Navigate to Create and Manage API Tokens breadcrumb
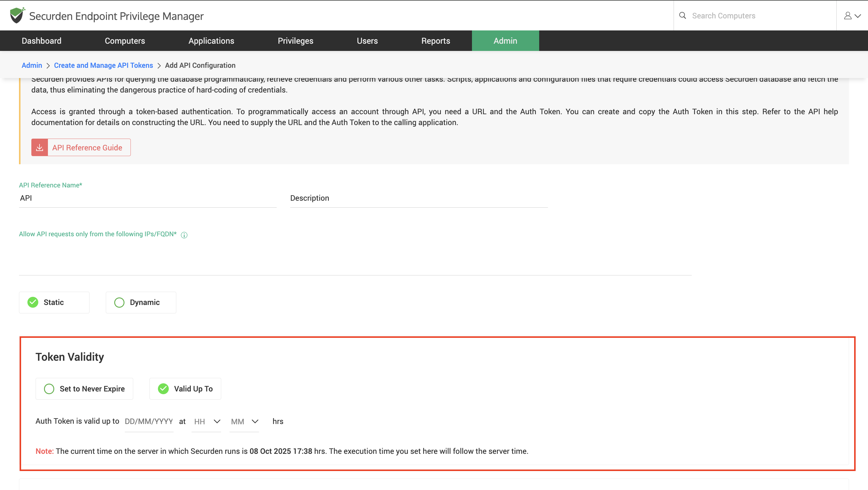Image resolution: width=868 pixels, height=490 pixels. click(x=103, y=65)
